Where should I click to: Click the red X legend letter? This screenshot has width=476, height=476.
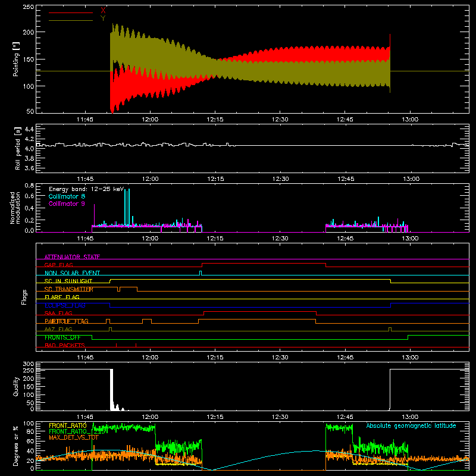(103, 11)
